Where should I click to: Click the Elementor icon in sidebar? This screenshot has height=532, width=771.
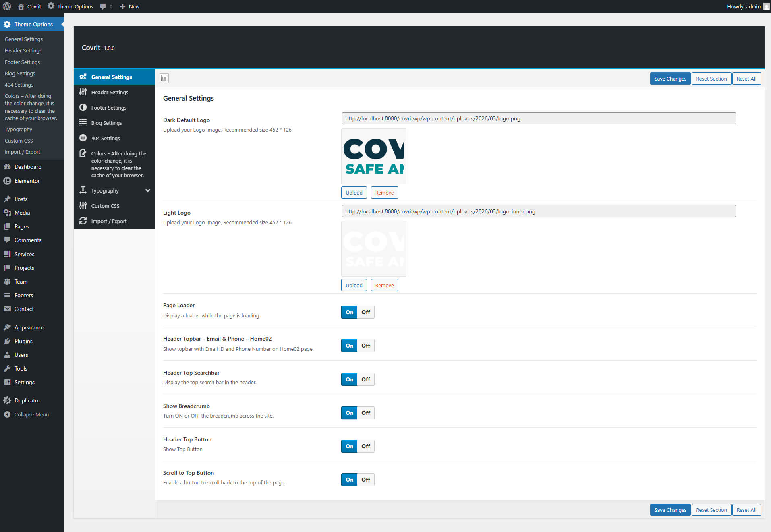(7, 181)
